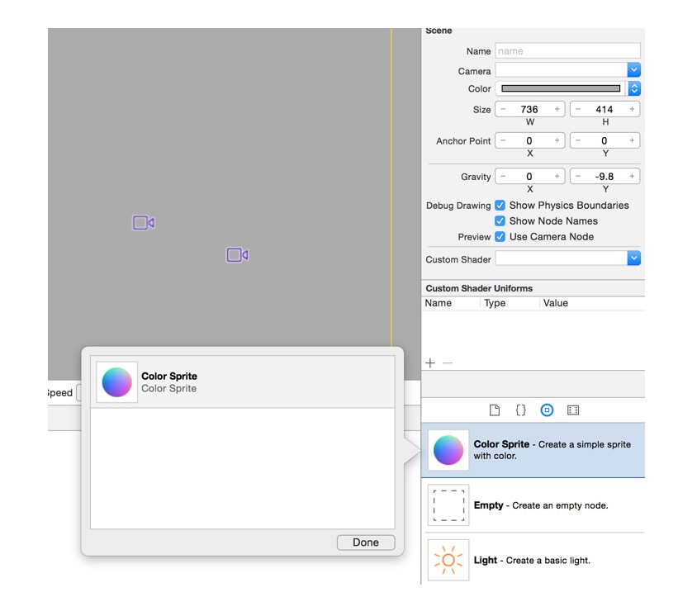Screen dimensions: 697x616
Task: Click the Done button in the popover
Action: tap(366, 543)
